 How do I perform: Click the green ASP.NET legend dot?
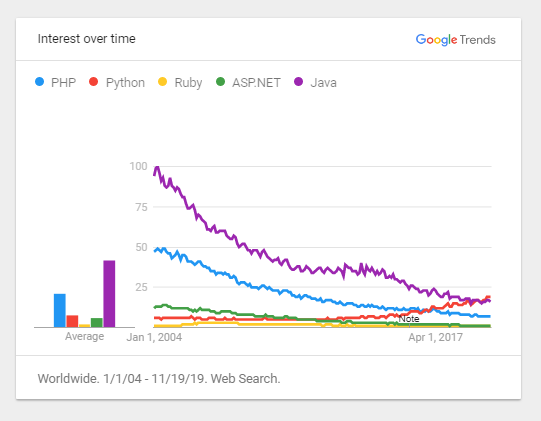point(220,82)
